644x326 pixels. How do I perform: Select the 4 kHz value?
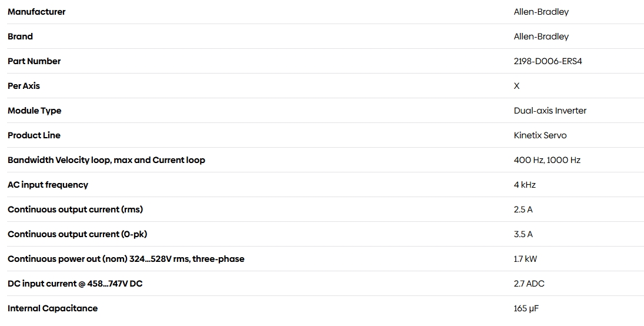click(525, 185)
